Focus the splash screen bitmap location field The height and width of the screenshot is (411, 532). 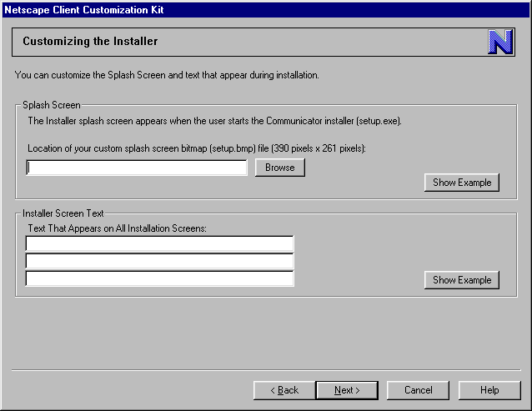click(137, 168)
